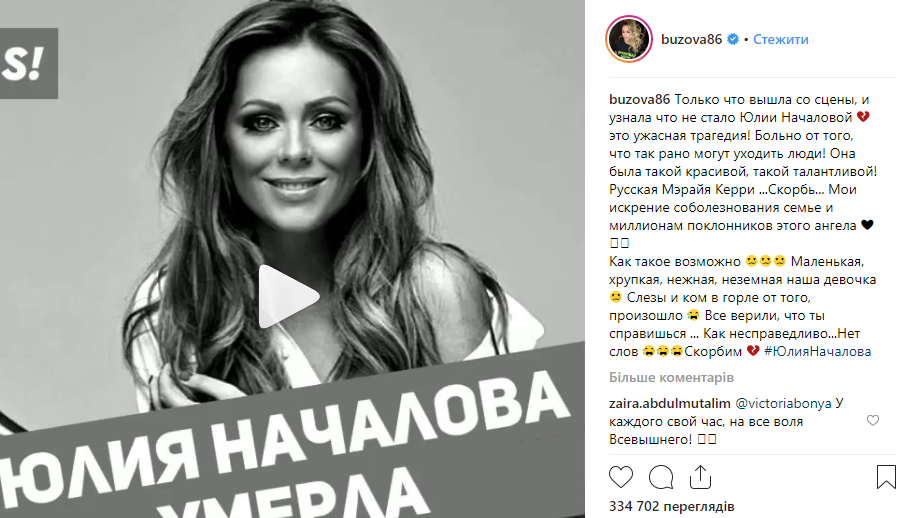The width and height of the screenshot is (902, 518).
Task: Open the @victoriabonya mention
Action: click(x=783, y=403)
